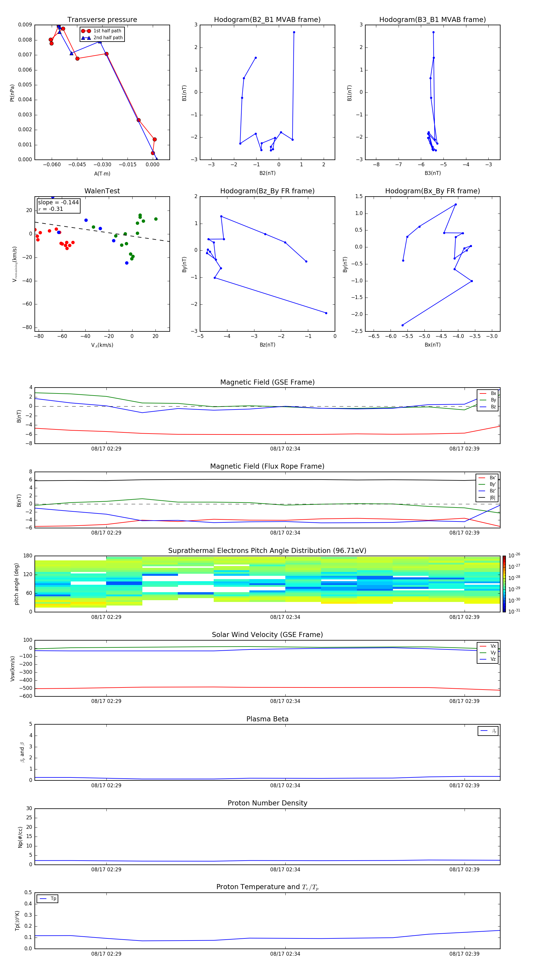535x980 pixels.
Task: Select 'Bz' in the GSE magnetic field legend
Action: (x=488, y=407)
